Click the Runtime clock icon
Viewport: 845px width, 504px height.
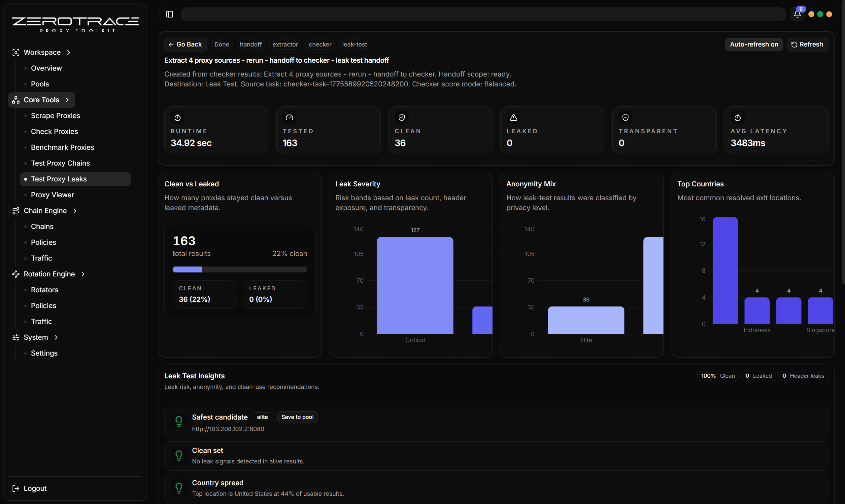pyautogui.click(x=177, y=117)
